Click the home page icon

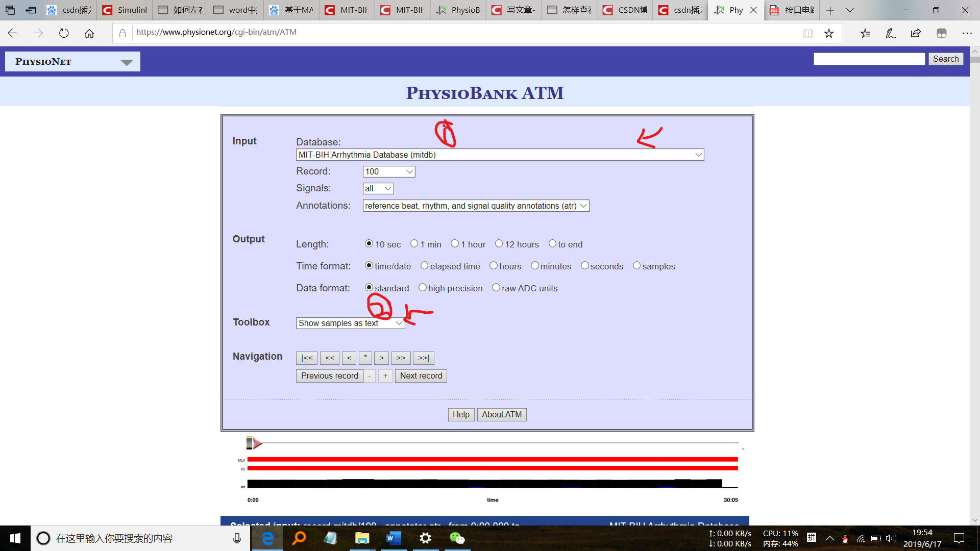pos(89,33)
